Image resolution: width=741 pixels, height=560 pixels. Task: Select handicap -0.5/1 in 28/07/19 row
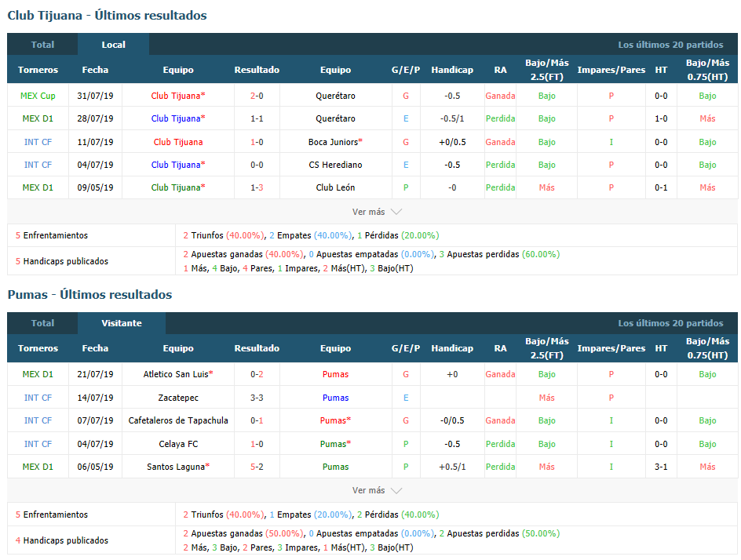452,118
